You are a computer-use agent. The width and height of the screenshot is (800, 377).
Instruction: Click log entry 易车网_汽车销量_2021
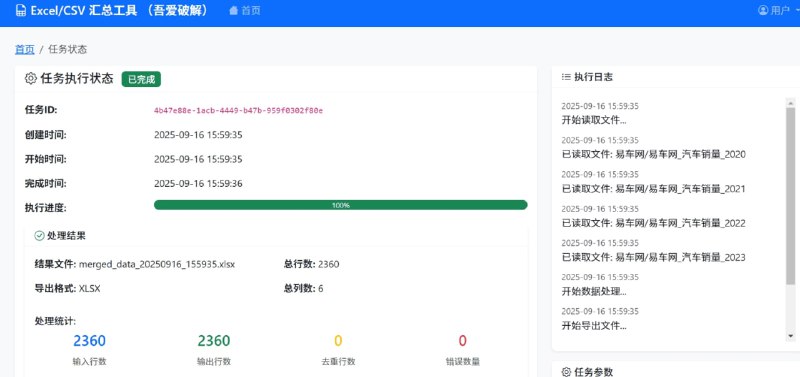pyautogui.click(x=654, y=189)
